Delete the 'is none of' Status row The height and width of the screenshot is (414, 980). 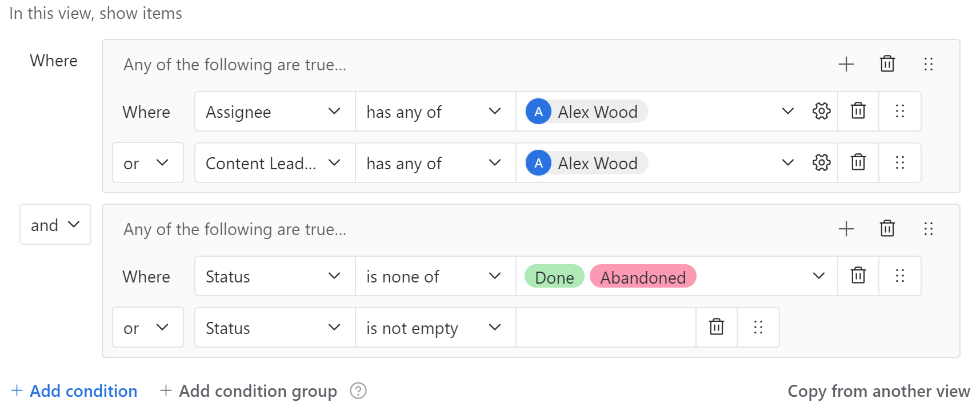click(858, 276)
